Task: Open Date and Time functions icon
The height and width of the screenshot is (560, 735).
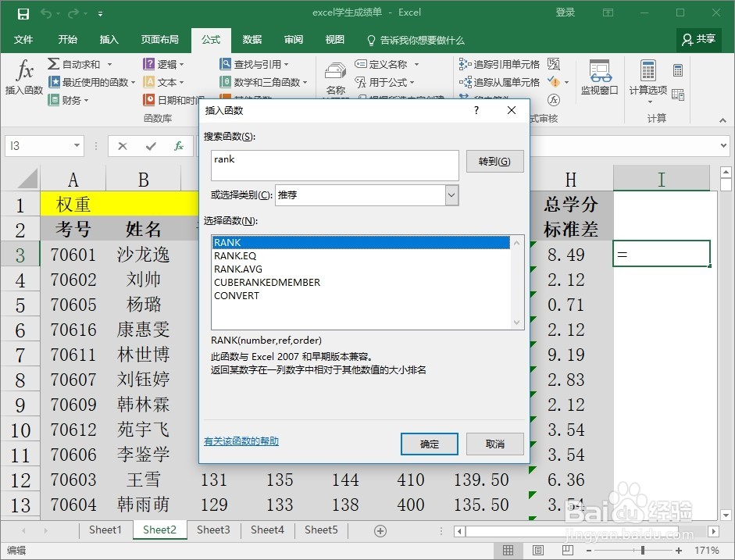Action: (x=148, y=100)
